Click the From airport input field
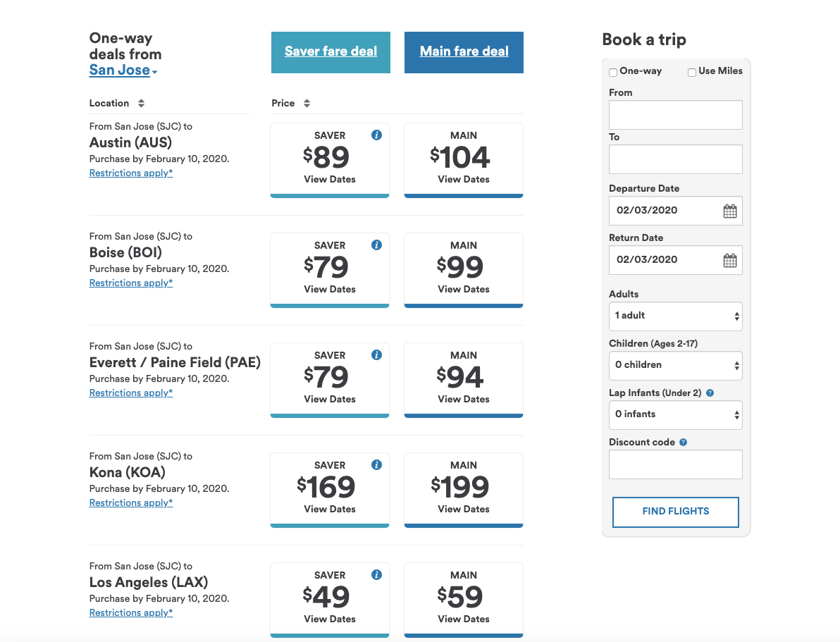This screenshot has width=840, height=642. (x=676, y=115)
